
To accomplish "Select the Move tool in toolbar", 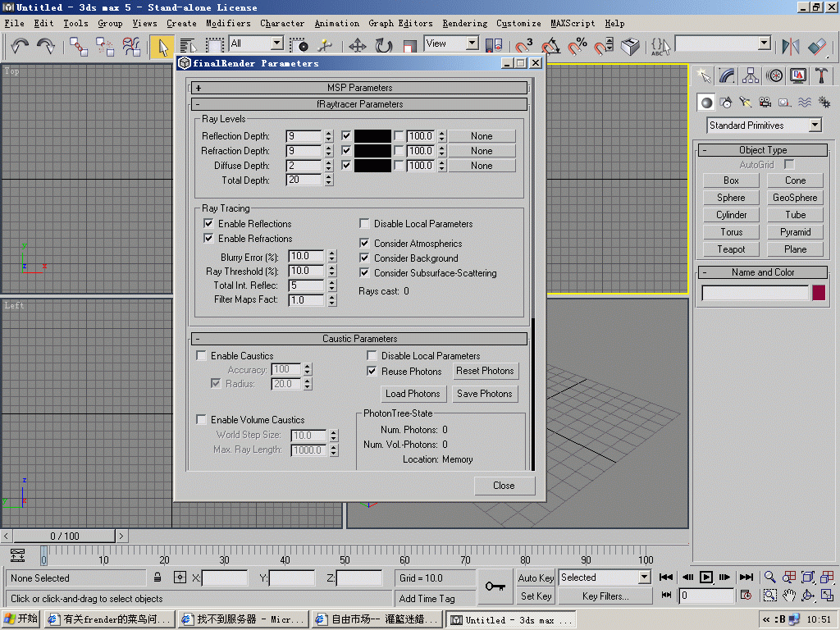I will click(357, 47).
